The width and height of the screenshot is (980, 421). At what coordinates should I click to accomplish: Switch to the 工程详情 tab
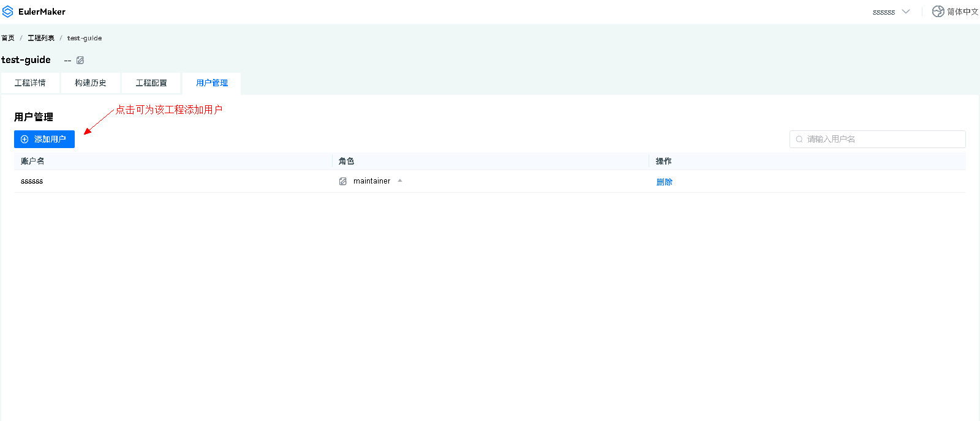click(30, 83)
